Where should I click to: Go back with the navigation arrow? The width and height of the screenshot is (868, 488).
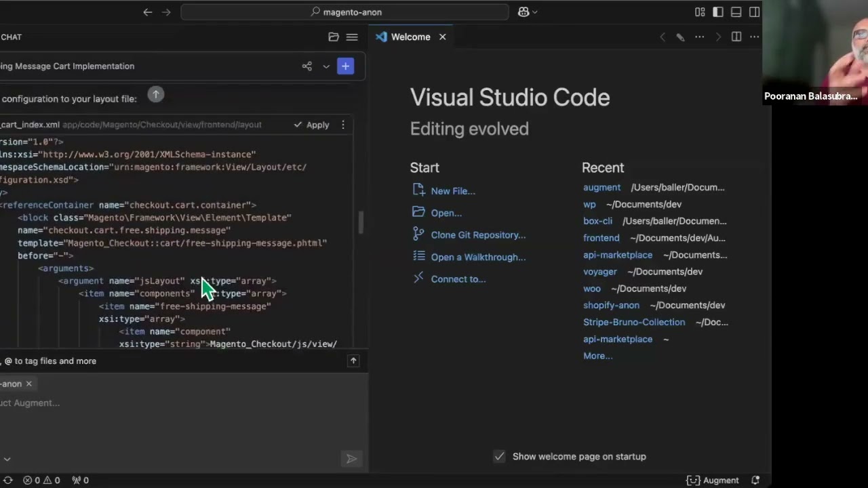point(148,12)
